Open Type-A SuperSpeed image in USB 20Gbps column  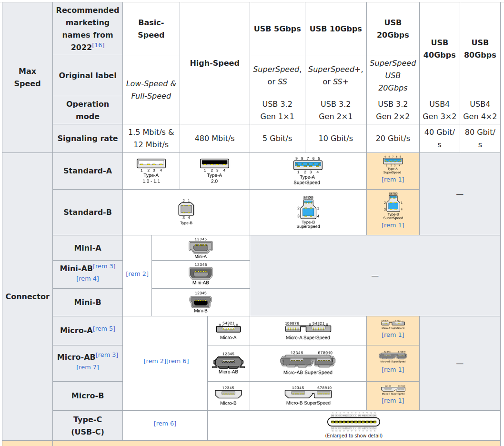tap(393, 165)
